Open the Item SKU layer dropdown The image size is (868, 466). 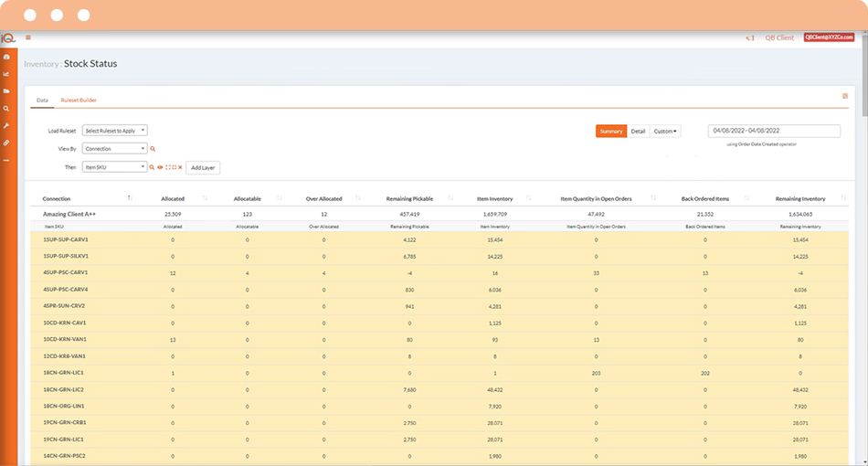pyautogui.click(x=114, y=167)
